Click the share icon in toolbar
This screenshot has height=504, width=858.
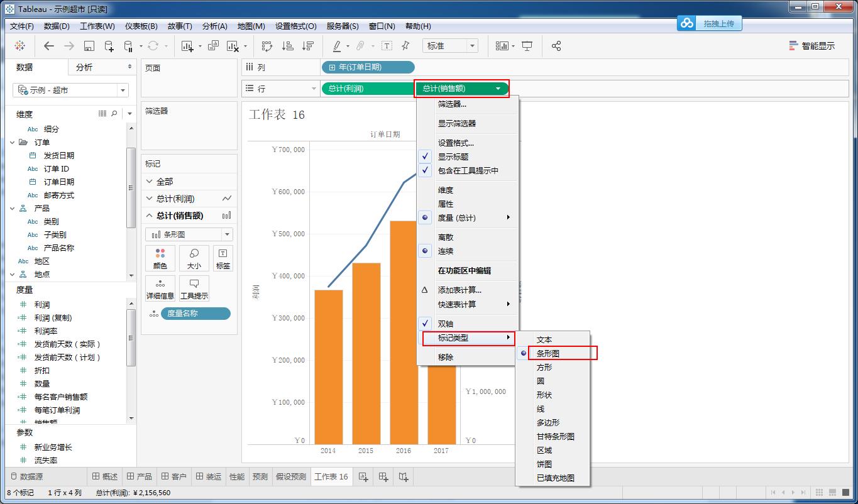click(x=556, y=46)
